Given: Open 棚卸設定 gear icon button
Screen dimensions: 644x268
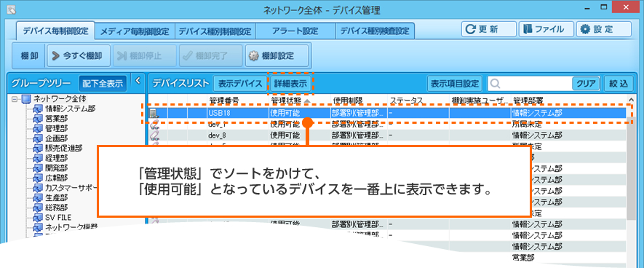Looking at the screenshot, I should (277, 56).
